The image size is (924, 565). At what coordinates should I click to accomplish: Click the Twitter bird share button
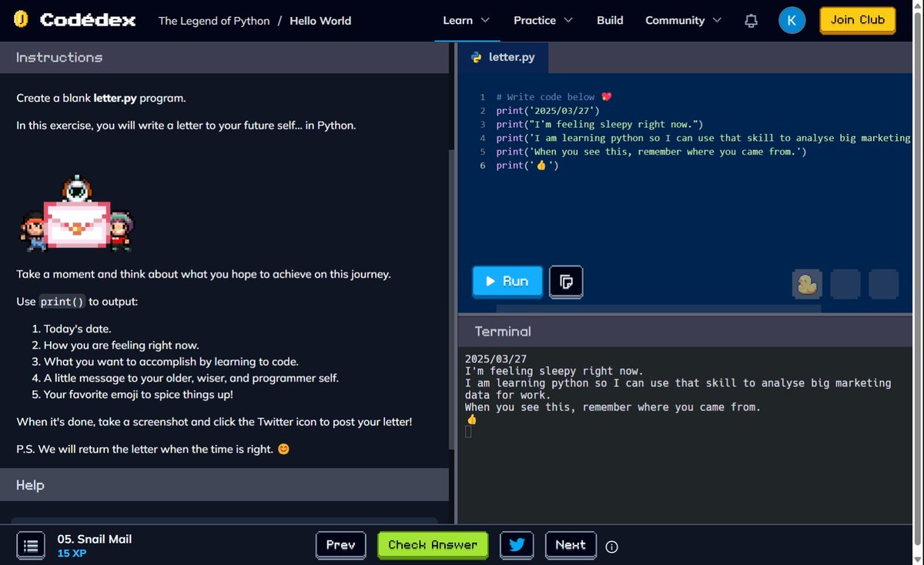coord(517,545)
